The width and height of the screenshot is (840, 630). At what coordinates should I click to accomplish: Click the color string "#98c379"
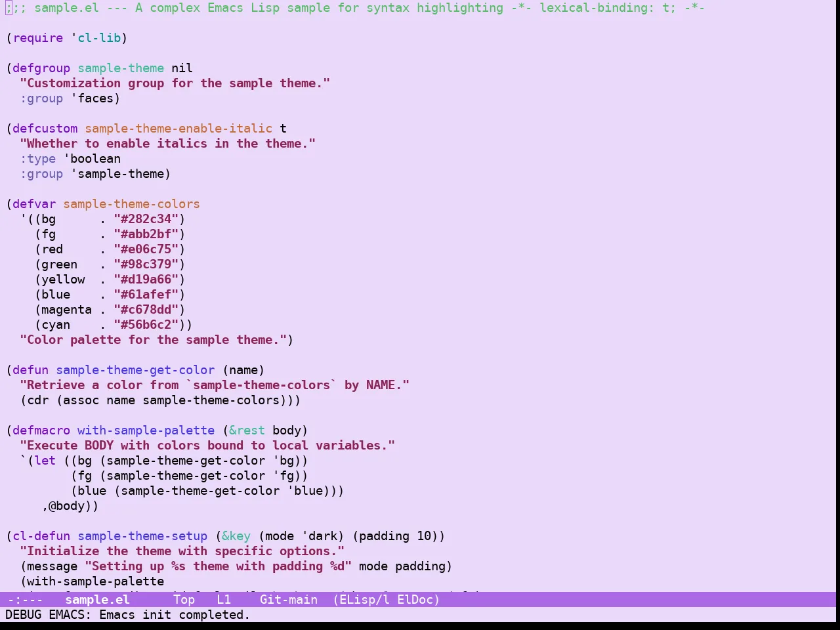pyautogui.click(x=146, y=264)
